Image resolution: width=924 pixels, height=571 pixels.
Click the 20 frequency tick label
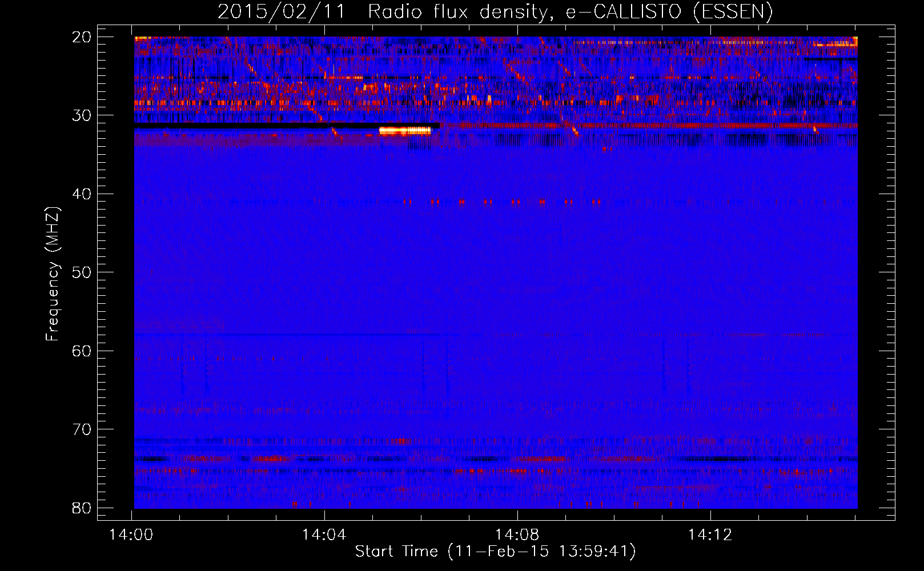pos(82,37)
